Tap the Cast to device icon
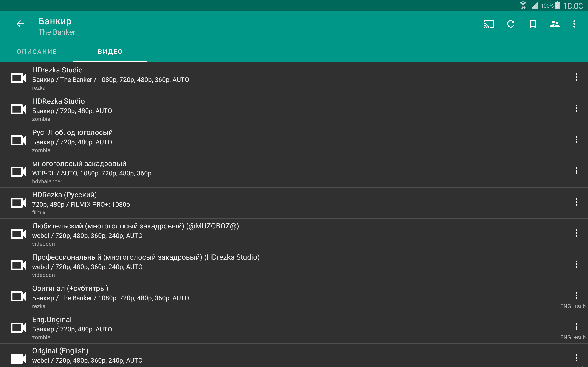This screenshot has height=367, width=588. coord(488,24)
